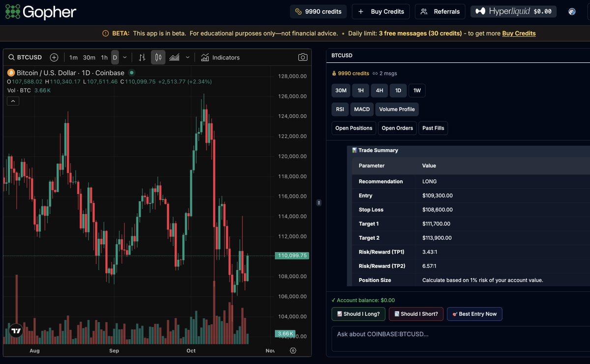The height and width of the screenshot is (364, 590).
Task: Click the panel divider handle between chart and chat
Action: click(x=319, y=202)
